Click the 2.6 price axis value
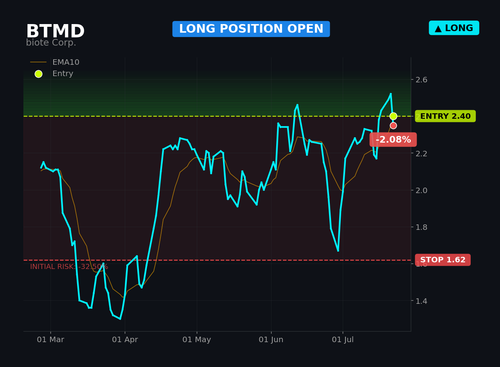Screen dimensions: 500x367 pyautogui.click(x=421, y=80)
